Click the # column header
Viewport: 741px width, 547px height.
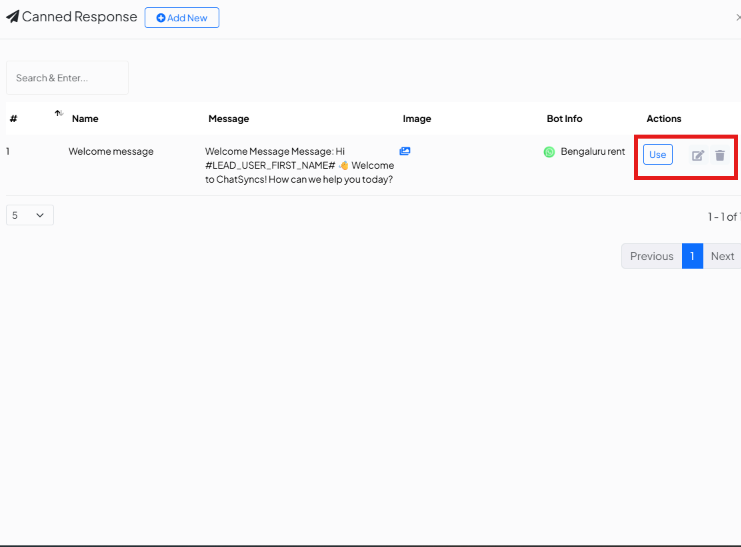pyautogui.click(x=13, y=119)
